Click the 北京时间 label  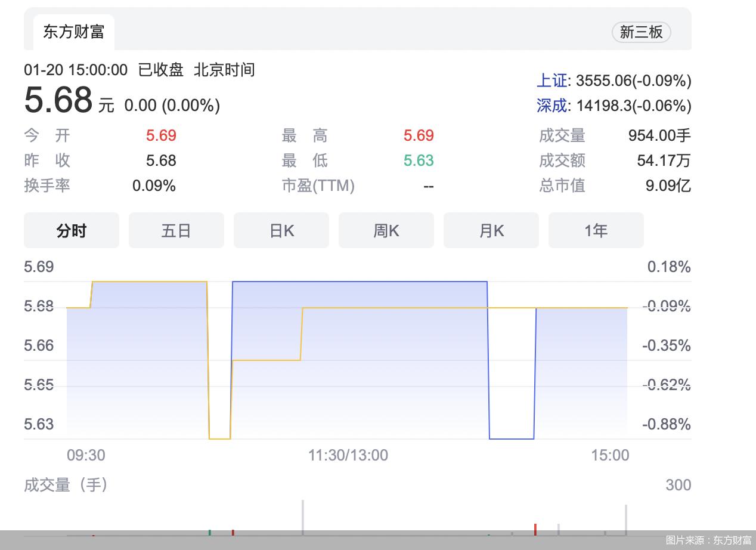tap(224, 70)
